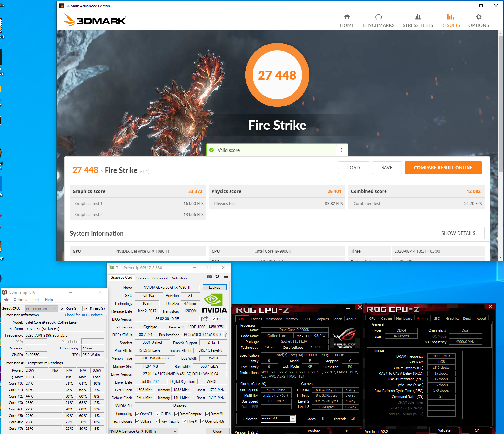Switch to Sensors tab in GPU-Z
Screen dimensions: 504x434
click(x=142, y=278)
